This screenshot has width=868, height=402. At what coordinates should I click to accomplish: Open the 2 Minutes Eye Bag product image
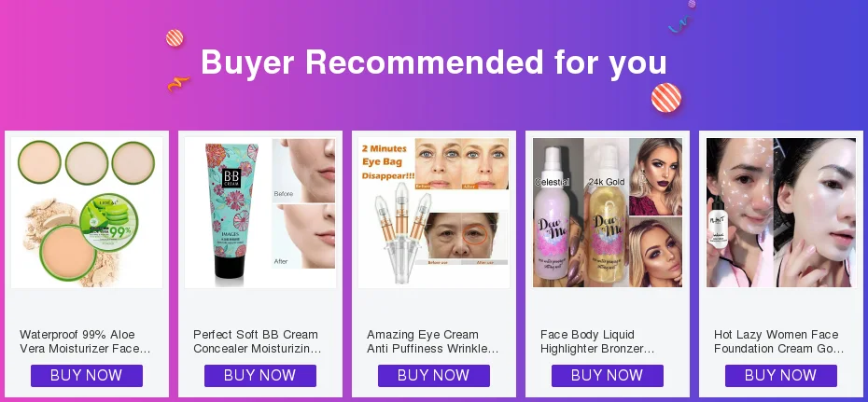[x=433, y=213]
